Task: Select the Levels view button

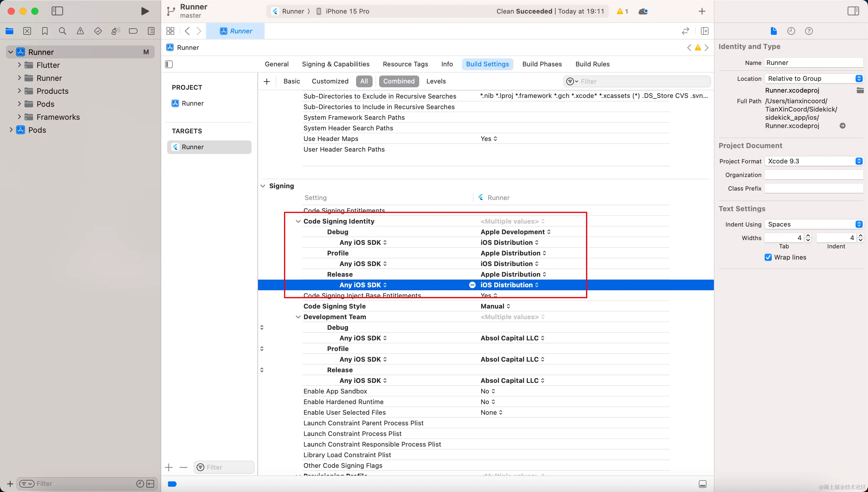Action: [x=436, y=81]
